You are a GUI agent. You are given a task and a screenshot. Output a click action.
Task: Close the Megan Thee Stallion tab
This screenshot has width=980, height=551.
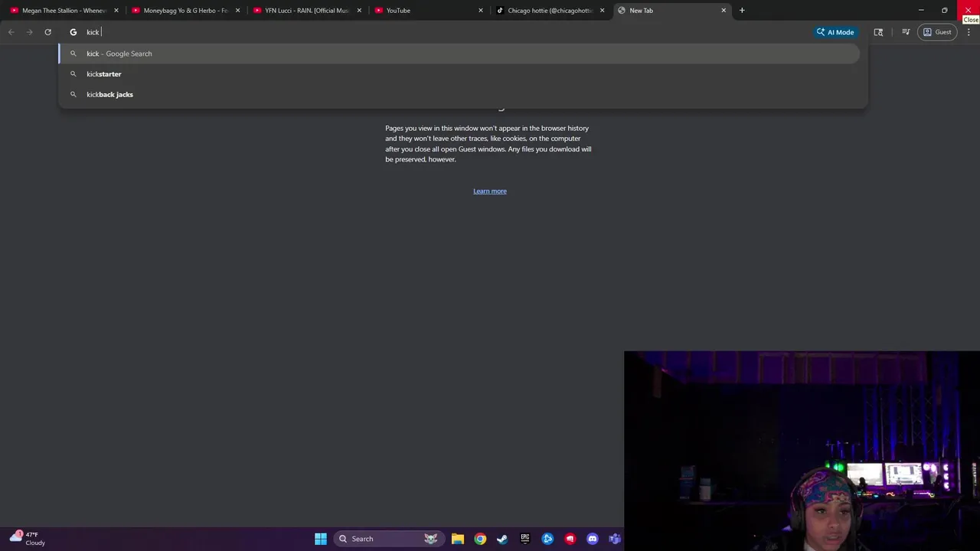116,11
